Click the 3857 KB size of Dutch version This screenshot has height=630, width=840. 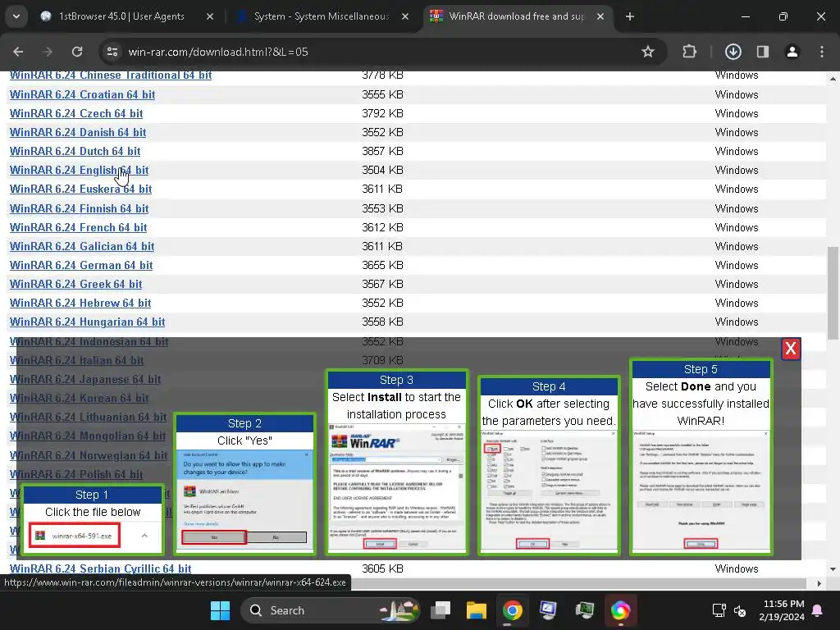point(382,151)
